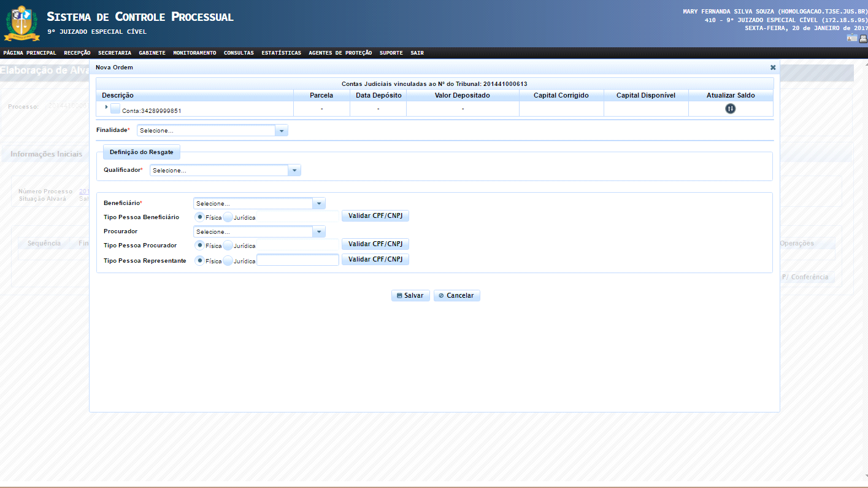
Task: Click the printer icon in header
Action: tap(862, 38)
